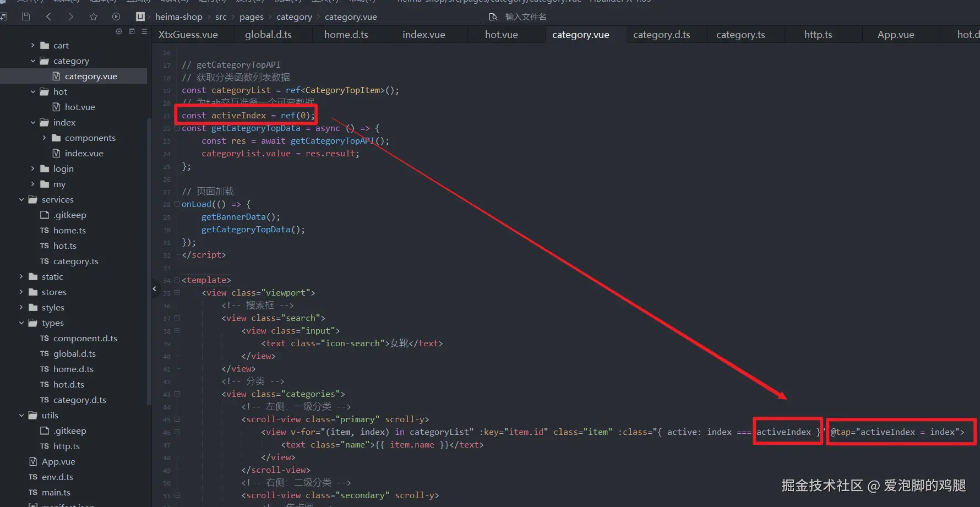980x507 pixels.
Task: Expand the cart folder
Action: [x=32, y=45]
